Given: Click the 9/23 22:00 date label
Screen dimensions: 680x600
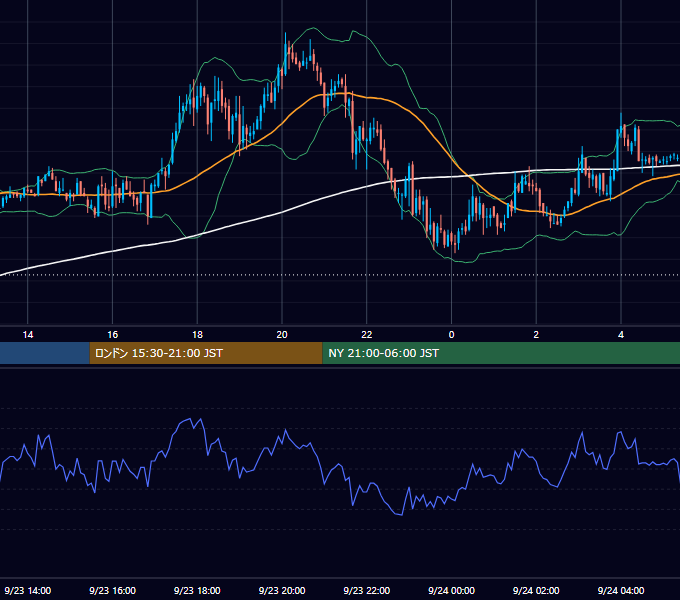Looking at the screenshot, I should click(367, 590).
